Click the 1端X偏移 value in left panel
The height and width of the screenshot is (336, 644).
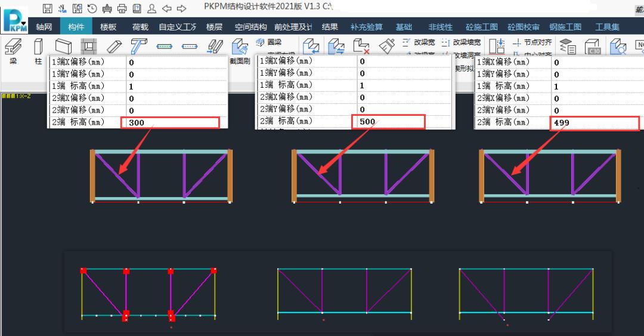(x=177, y=63)
